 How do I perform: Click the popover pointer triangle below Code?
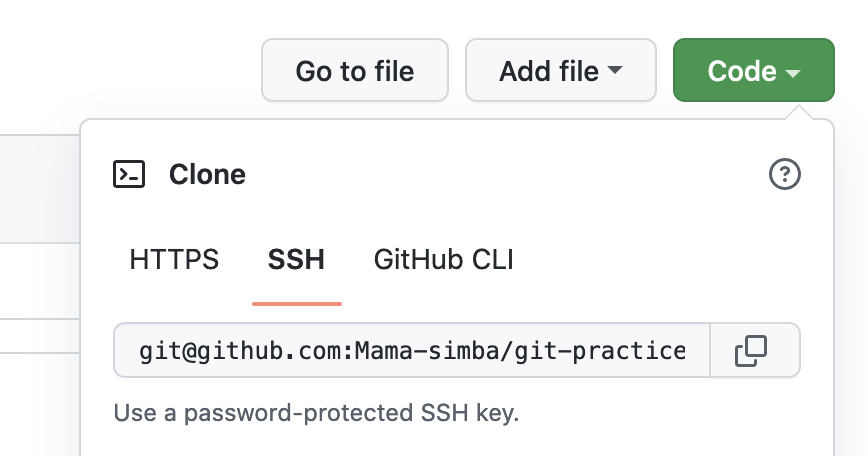[x=802, y=112]
